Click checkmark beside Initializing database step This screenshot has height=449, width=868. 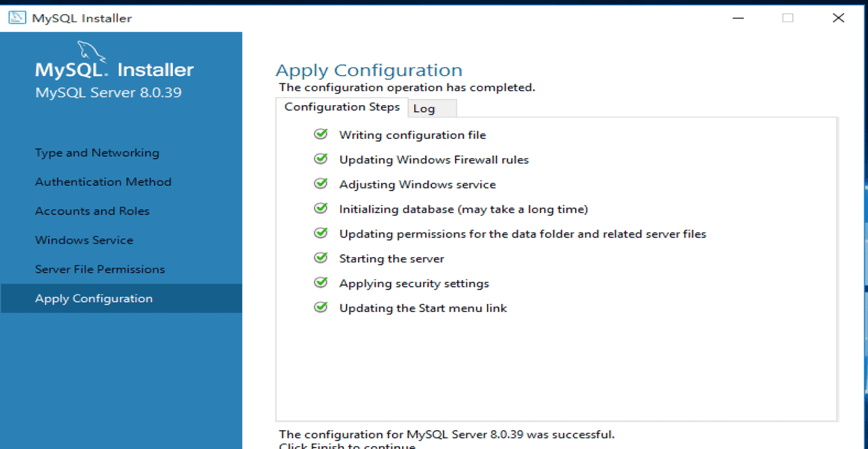(x=321, y=209)
